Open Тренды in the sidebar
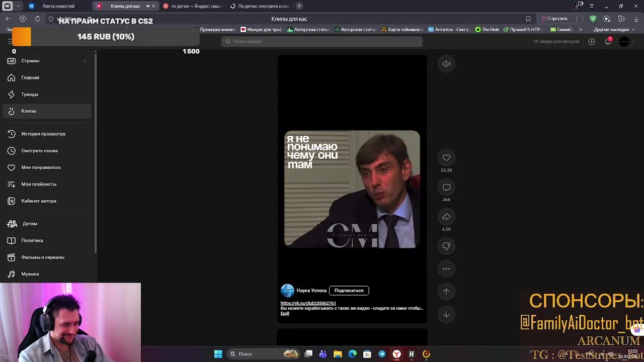This screenshot has height=362, width=644. point(47,94)
